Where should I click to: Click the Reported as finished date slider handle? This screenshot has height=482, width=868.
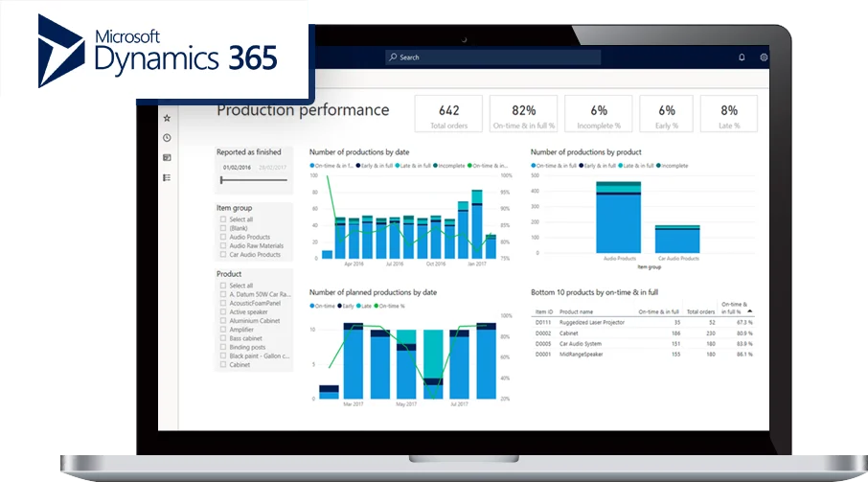point(222,179)
